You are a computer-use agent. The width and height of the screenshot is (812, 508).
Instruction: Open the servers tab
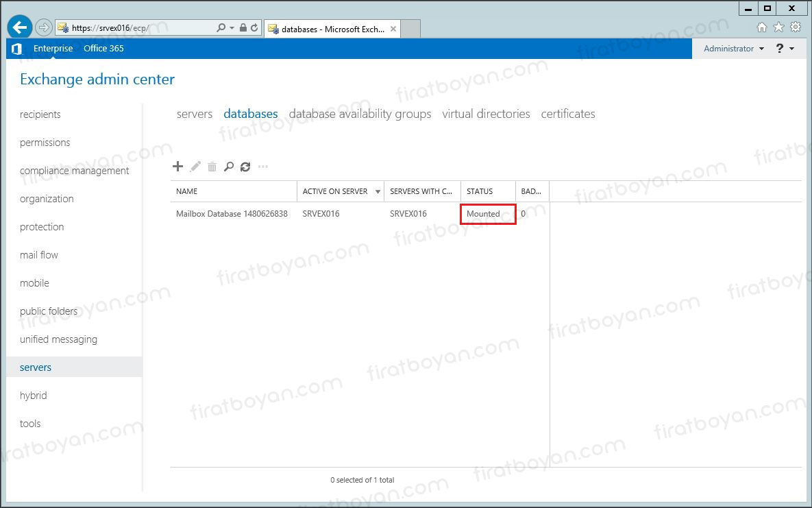click(194, 114)
